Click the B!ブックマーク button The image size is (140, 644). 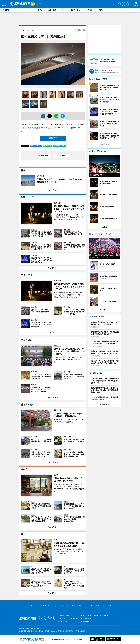tap(59, 146)
